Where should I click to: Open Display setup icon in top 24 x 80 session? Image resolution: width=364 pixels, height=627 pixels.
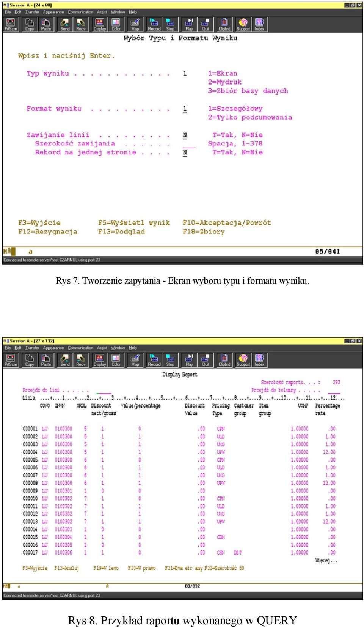pyautogui.click(x=100, y=24)
